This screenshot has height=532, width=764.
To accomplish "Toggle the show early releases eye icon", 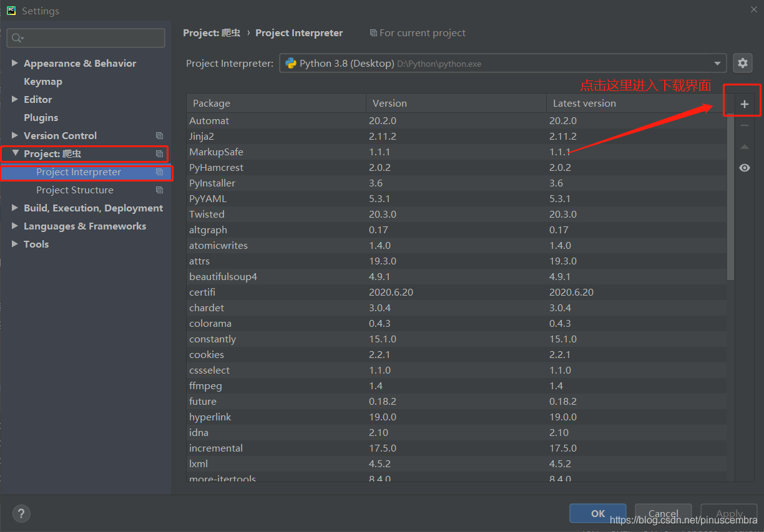I will 744,168.
